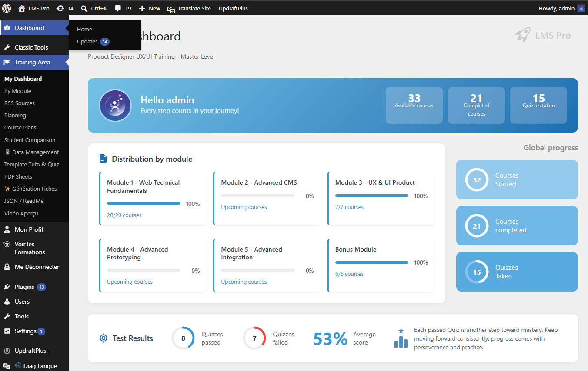Open the Ctrl+K search icon
The width and height of the screenshot is (588, 371).
pyautogui.click(x=84, y=8)
